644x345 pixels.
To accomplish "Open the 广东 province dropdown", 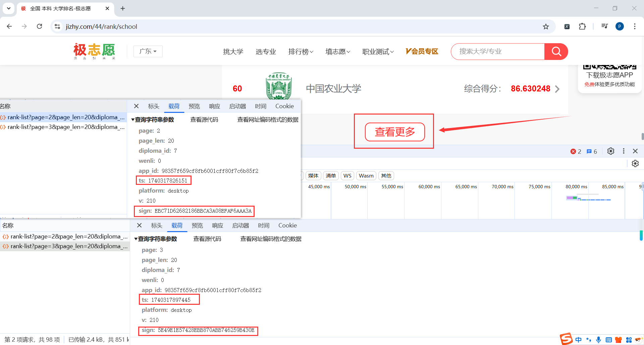I will [148, 51].
